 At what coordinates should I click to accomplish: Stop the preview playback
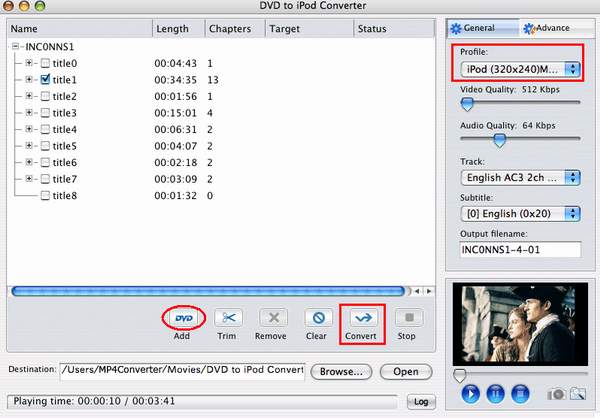pos(520,394)
